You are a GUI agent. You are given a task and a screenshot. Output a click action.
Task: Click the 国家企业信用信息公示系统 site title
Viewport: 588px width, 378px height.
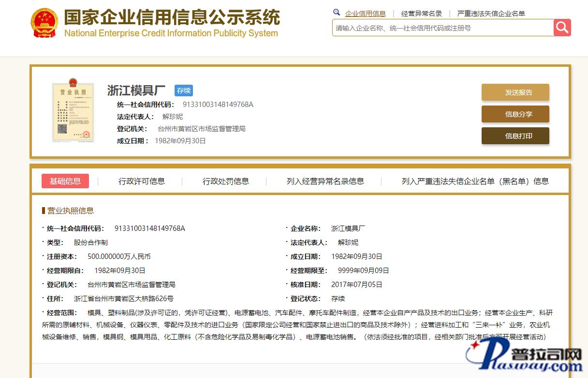pyautogui.click(x=172, y=18)
